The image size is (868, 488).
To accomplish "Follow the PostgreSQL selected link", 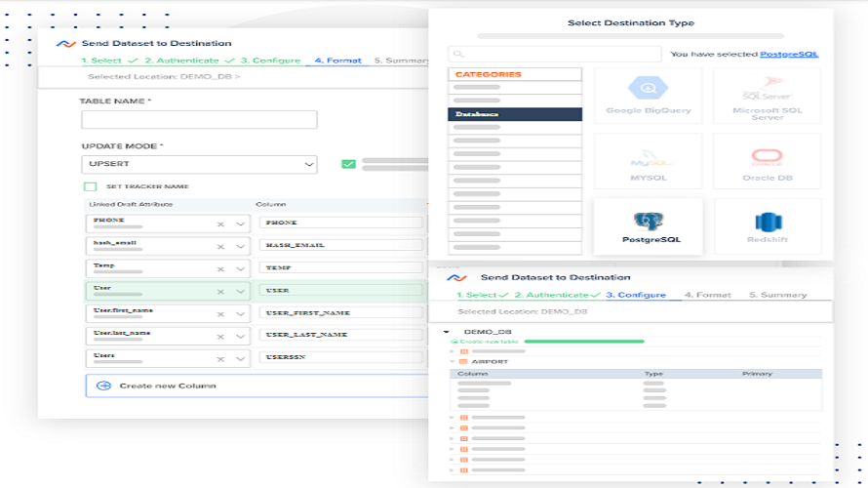I will (x=789, y=54).
